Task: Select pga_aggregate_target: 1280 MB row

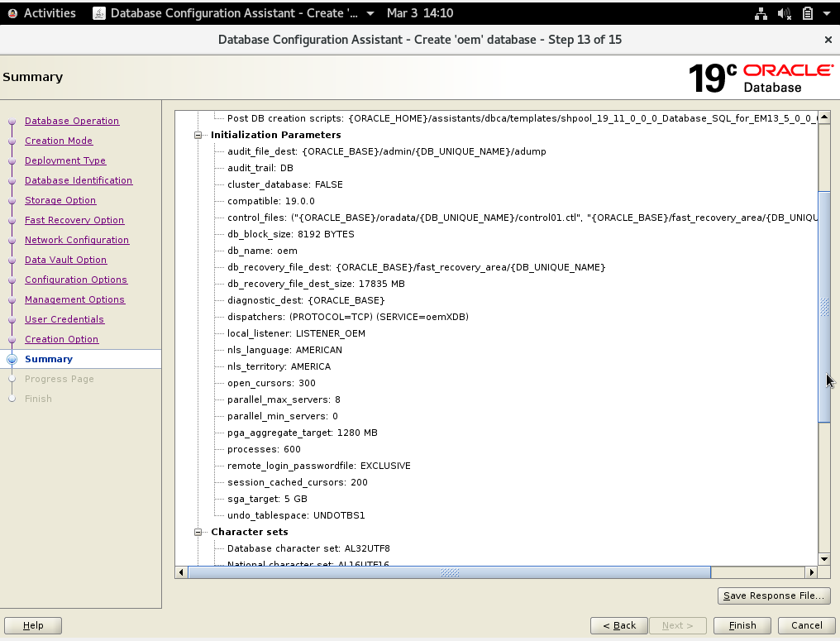Action: (302, 433)
